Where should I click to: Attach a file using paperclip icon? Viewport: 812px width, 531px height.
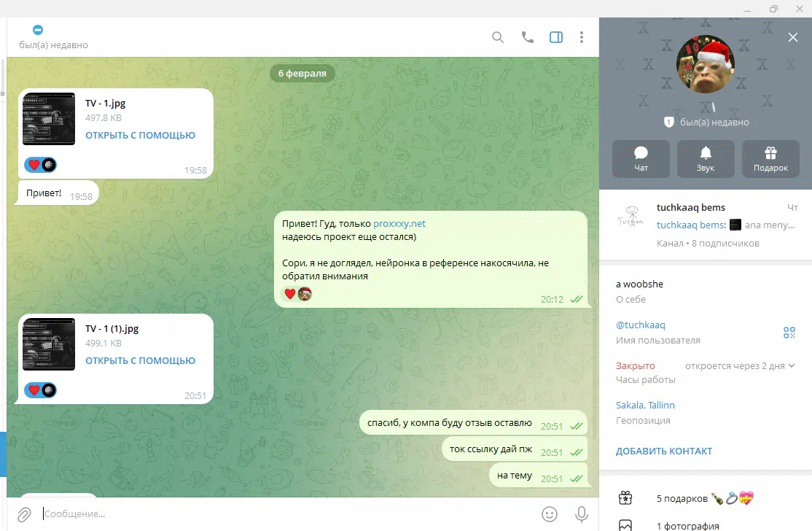24,514
